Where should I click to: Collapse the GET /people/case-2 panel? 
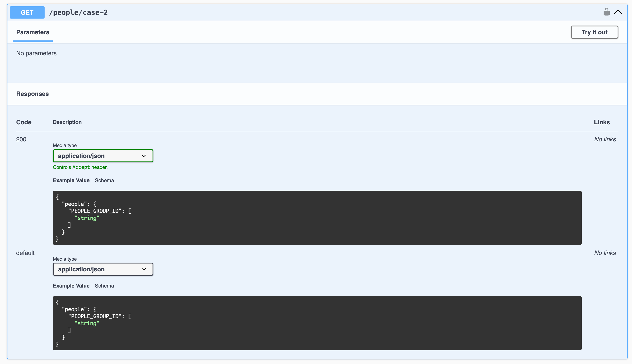[618, 12]
